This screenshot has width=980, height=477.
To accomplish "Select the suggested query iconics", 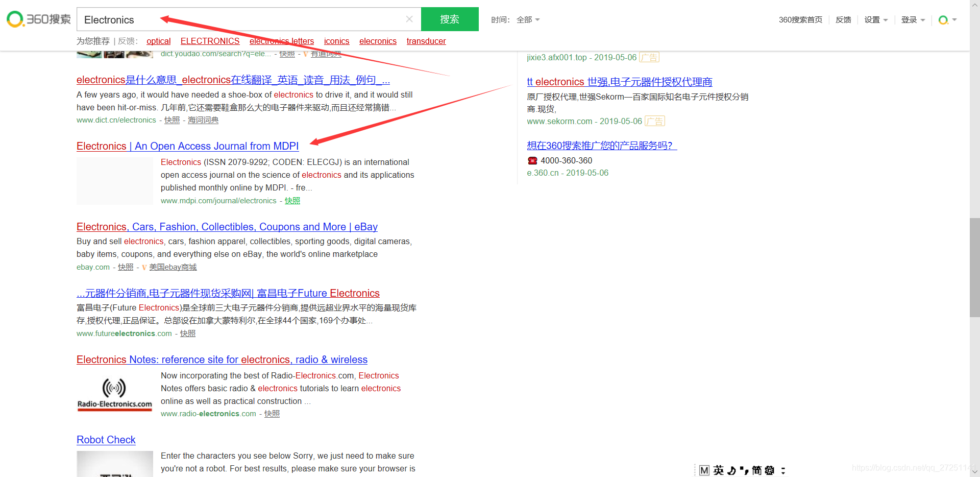I will [x=337, y=41].
